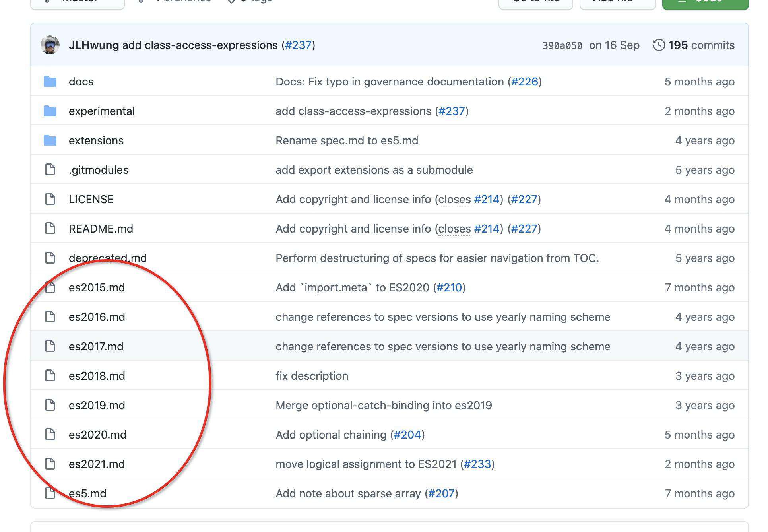Click the es2018.md file icon
The height and width of the screenshot is (532, 768).
click(x=50, y=376)
